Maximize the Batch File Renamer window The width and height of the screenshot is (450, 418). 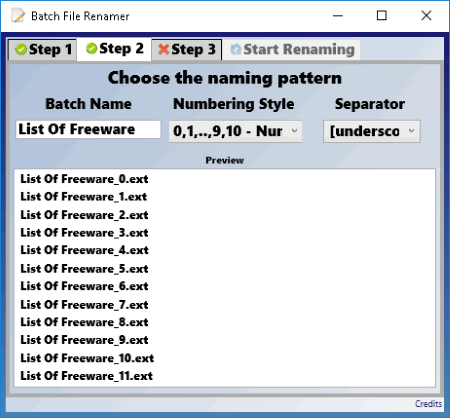(382, 16)
